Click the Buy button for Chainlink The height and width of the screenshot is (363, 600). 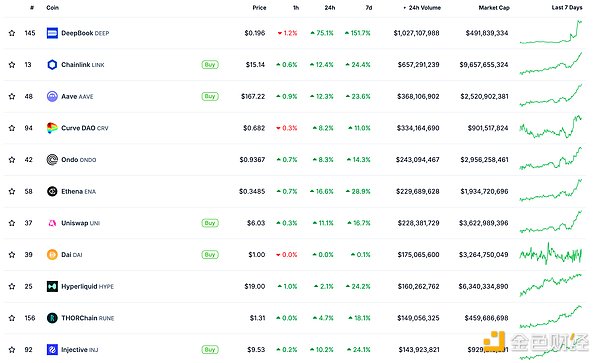(210, 65)
